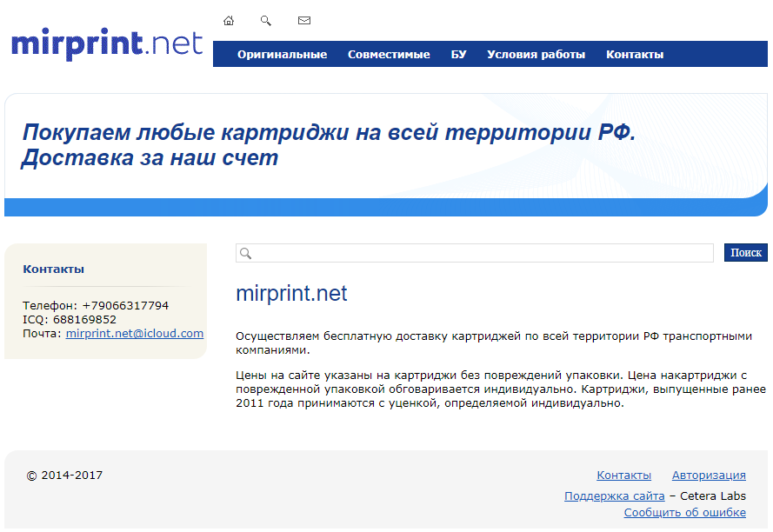Open the Авторизация link in the footer
The height and width of the screenshot is (532, 773).
pyautogui.click(x=709, y=475)
